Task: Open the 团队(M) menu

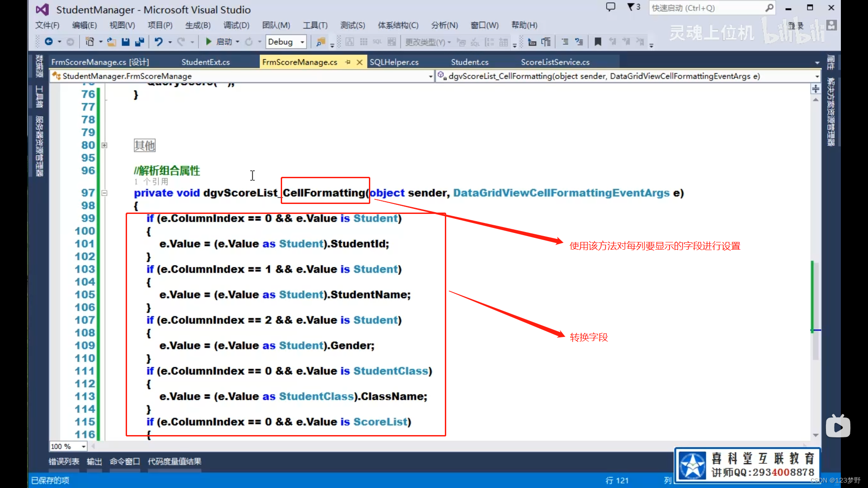Action: point(276,25)
